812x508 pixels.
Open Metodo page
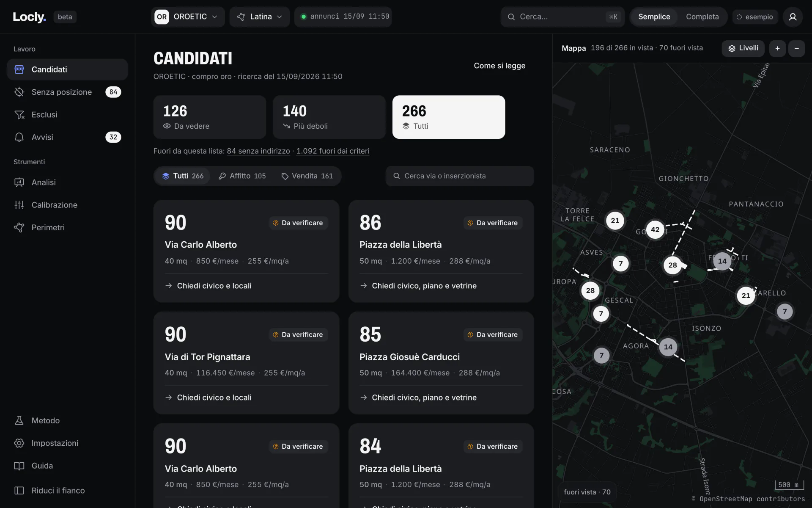67,420
